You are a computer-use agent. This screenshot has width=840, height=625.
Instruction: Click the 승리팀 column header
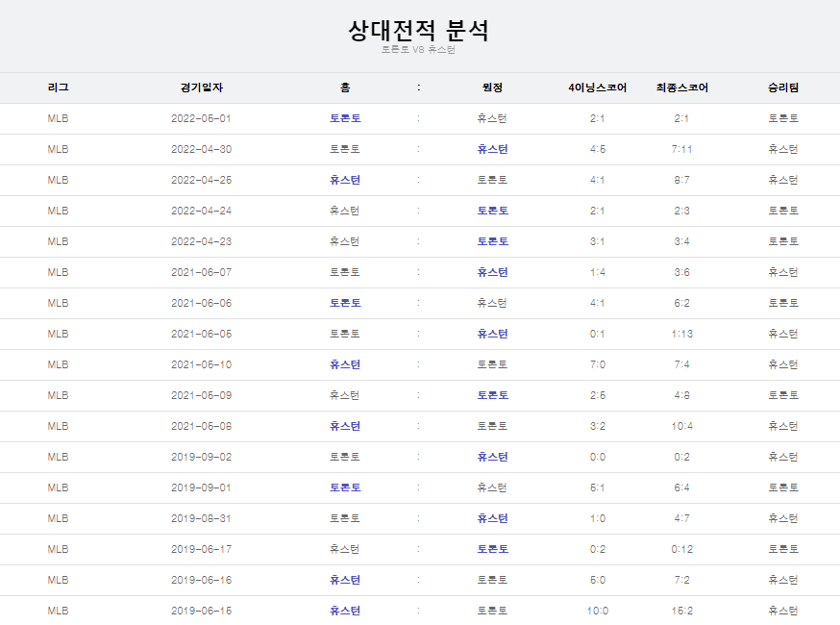[x=783, y=87]
